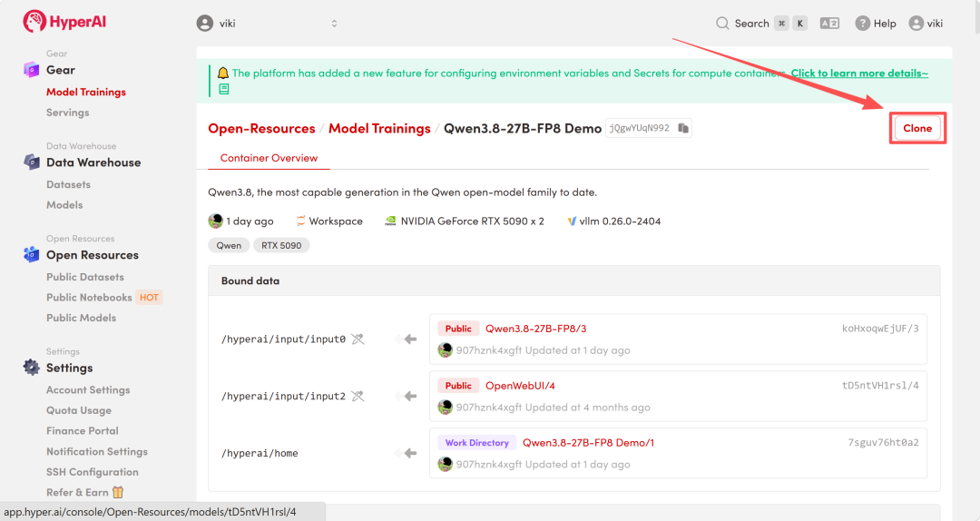Click the Settings heading in sidebar

click(x=69, y=368)
